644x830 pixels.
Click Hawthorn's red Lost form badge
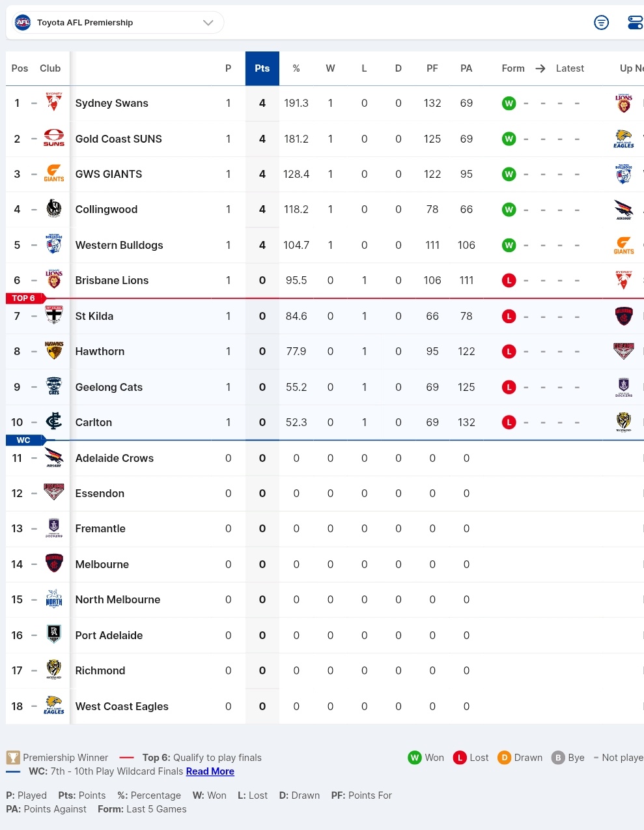pyautogui.click(x=509, y=351)
